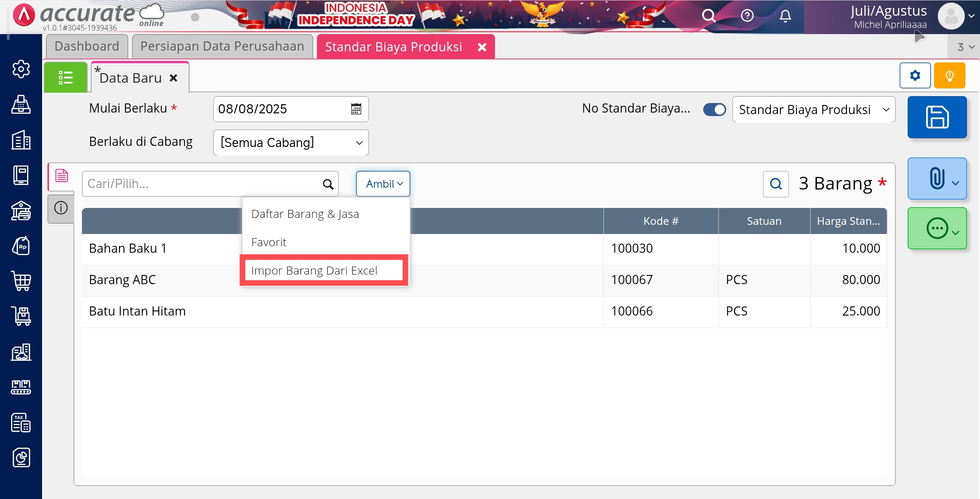
Task: Click the Cari/Pilih search input field
Action: coord(203,184)
